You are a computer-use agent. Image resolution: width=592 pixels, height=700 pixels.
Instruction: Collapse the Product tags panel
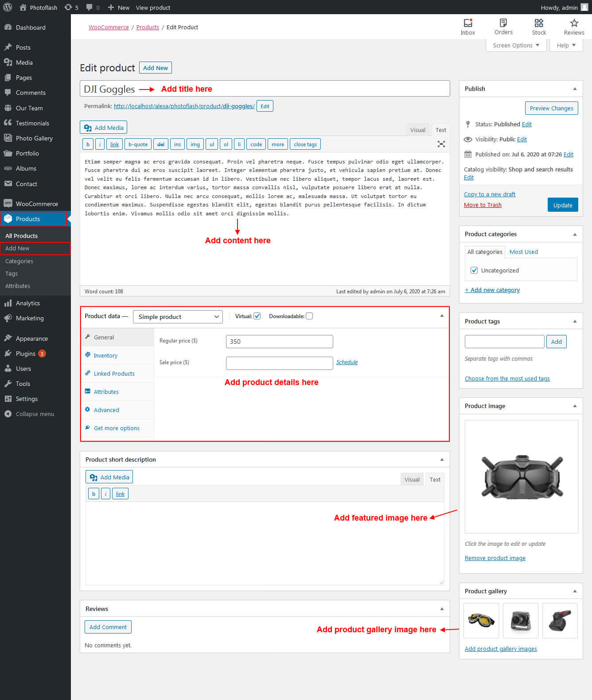(x=575, y=321)
